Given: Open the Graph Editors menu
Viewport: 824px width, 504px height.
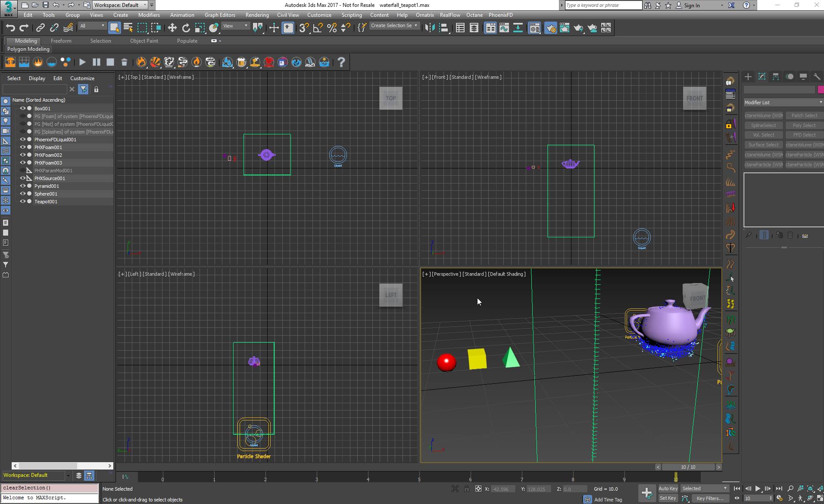Looking at the screenshot, I should coord(220,15).
